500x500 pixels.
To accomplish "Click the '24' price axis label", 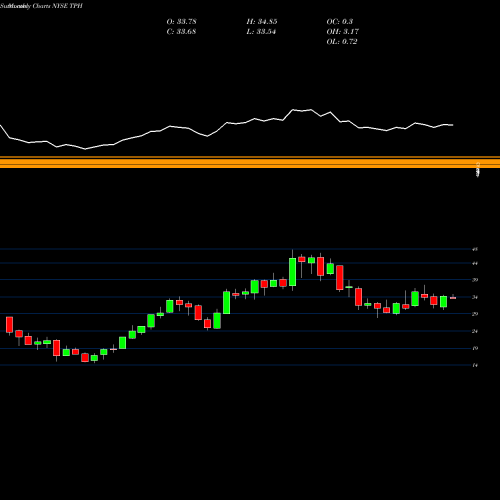I will point(475,331).
